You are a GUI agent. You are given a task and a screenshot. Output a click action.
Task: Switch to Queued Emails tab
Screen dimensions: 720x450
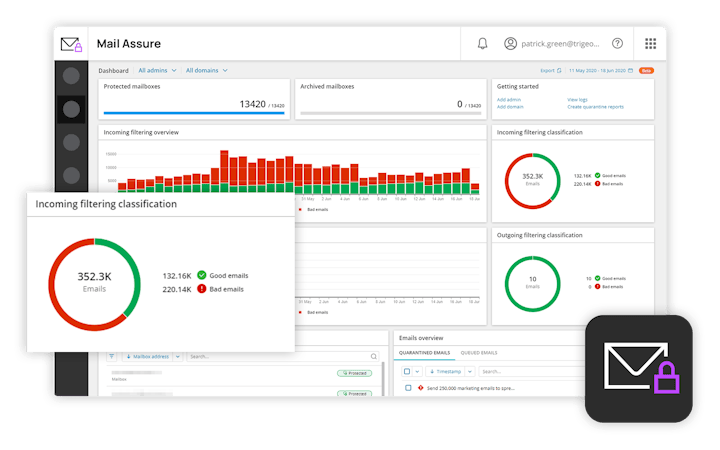point(479,353)
